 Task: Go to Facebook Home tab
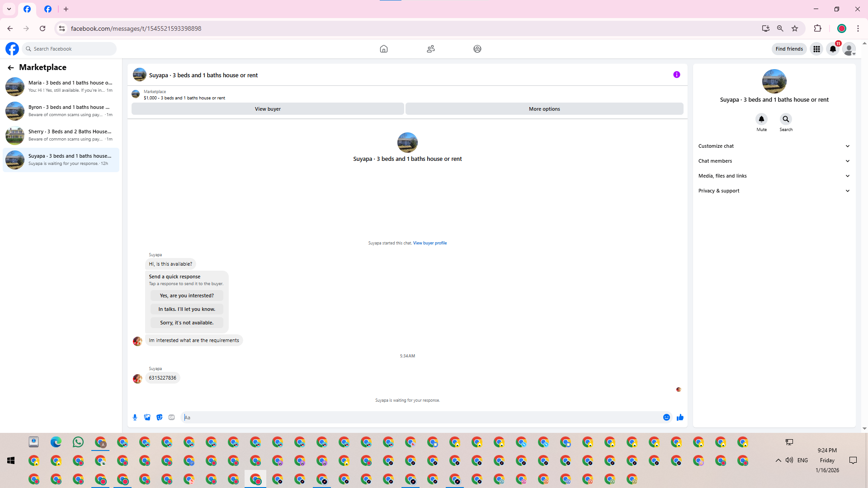(x=384, y=49)
